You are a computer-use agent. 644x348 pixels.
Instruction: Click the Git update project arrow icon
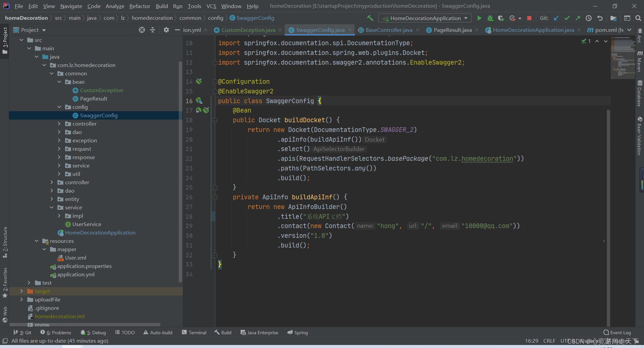tap(556, 18)
